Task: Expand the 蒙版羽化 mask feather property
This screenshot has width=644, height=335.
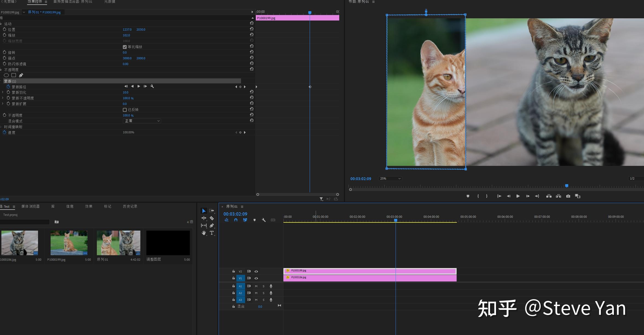Action: point(3,92)
